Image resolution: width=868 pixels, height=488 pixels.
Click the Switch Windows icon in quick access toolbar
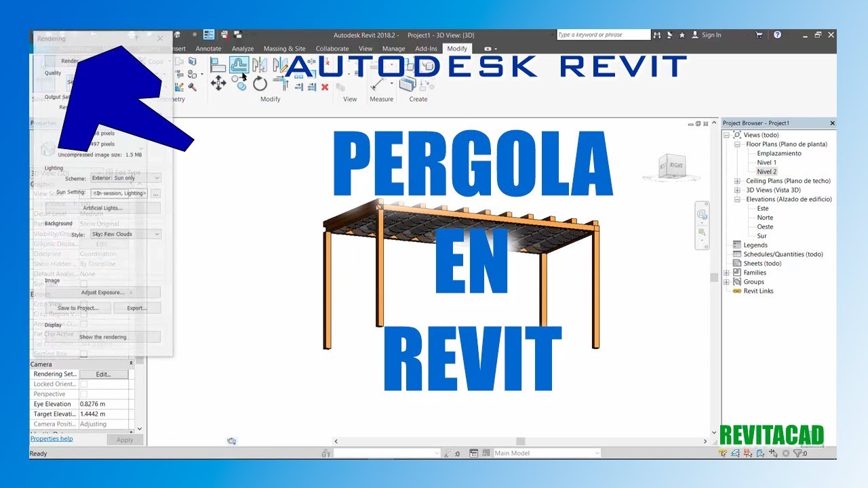pyautogui.click(x=238, y=35)
